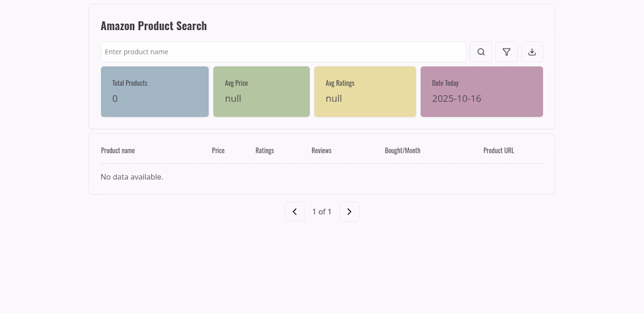Click the 2025-10-16 date value
Screen dimensions: 644x313
coord(457,99)
